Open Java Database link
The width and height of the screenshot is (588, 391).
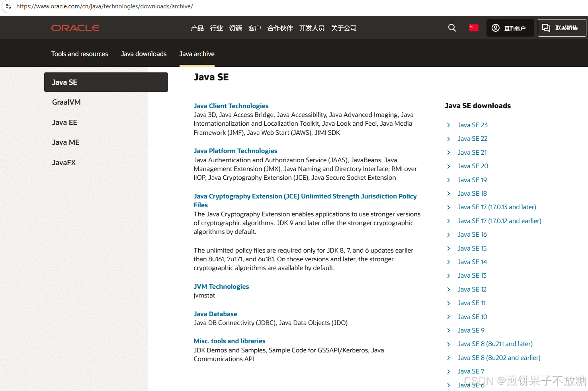click(215, 314)
